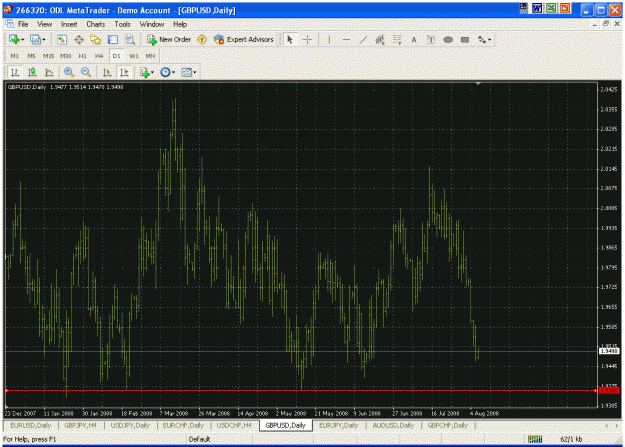Select the rectangle drawing tool

(x=465, y=39)
